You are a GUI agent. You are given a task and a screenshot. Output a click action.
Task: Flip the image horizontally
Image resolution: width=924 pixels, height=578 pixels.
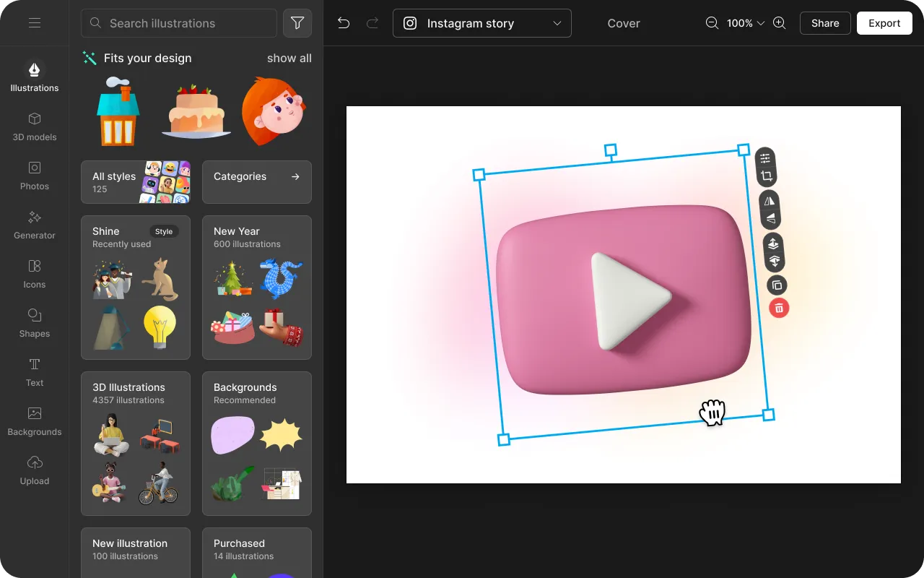point(770,201)
